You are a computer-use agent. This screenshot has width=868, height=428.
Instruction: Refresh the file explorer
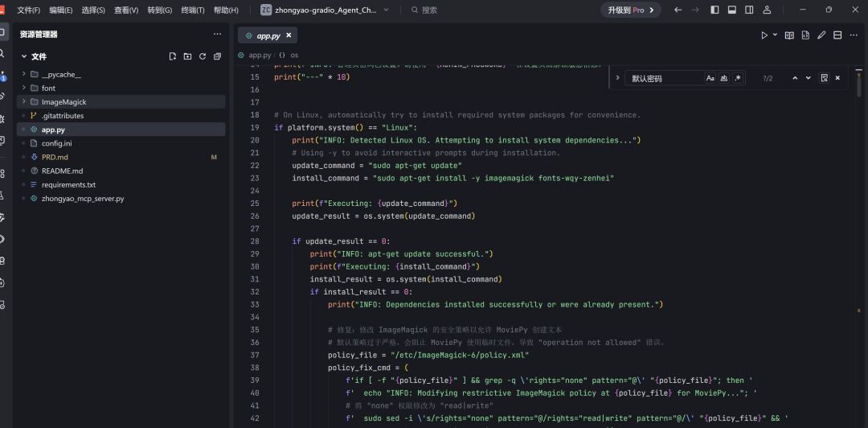pos(203,56)
